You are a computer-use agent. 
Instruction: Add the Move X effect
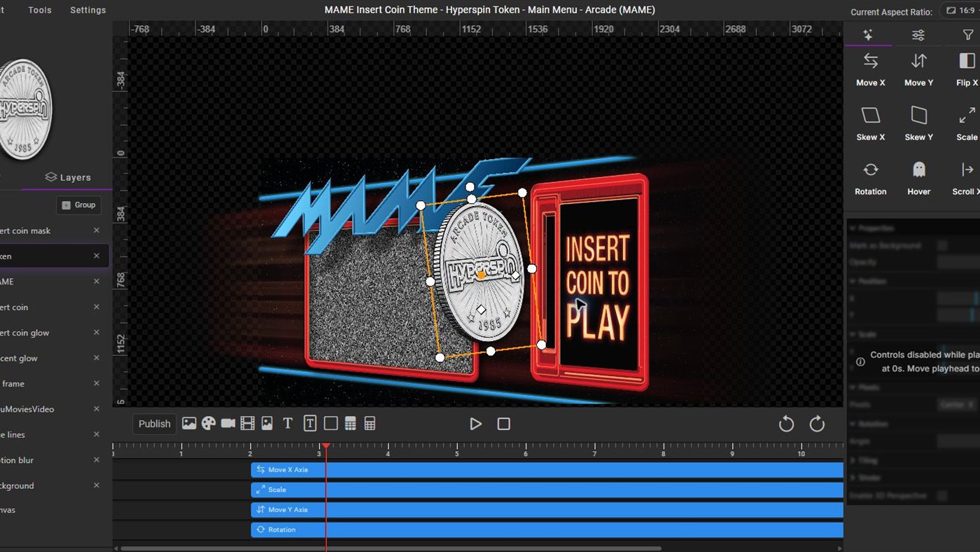click(870, 69)
